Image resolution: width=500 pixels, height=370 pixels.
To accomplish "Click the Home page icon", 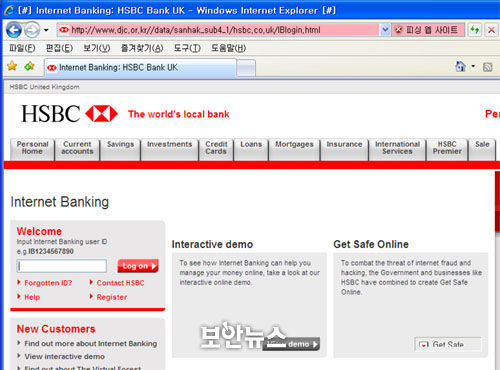I will point(460,67).
